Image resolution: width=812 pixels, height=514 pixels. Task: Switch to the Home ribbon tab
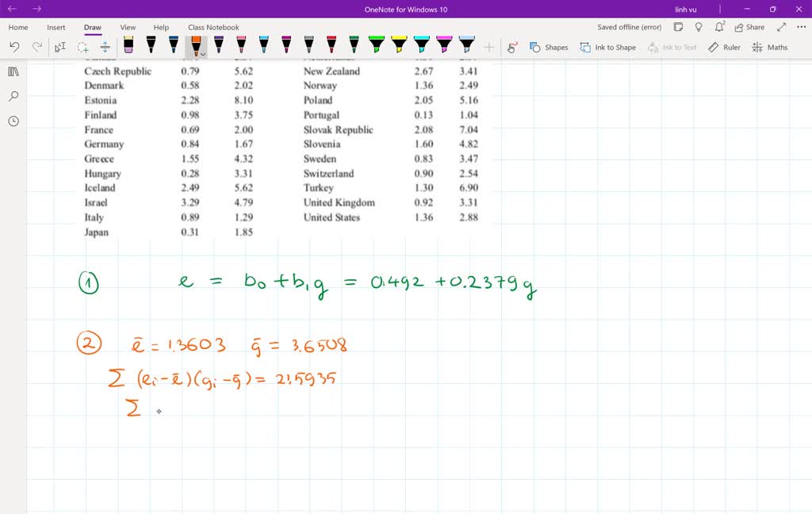click(x=18, y=26)
